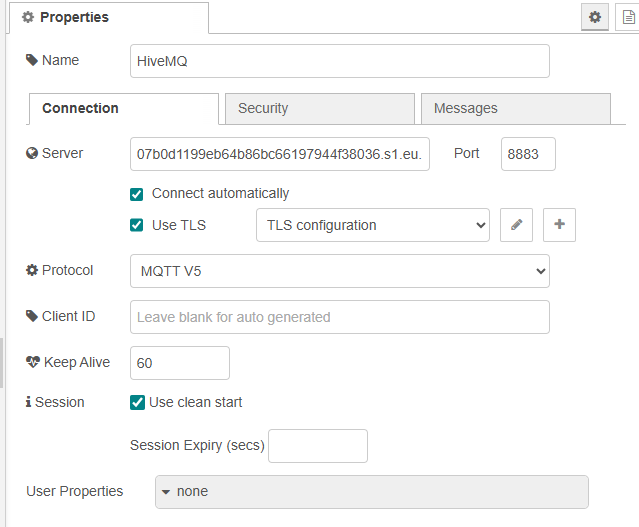
Task: Expand the User Properties none selector
Action: click(x=372, y=492)
